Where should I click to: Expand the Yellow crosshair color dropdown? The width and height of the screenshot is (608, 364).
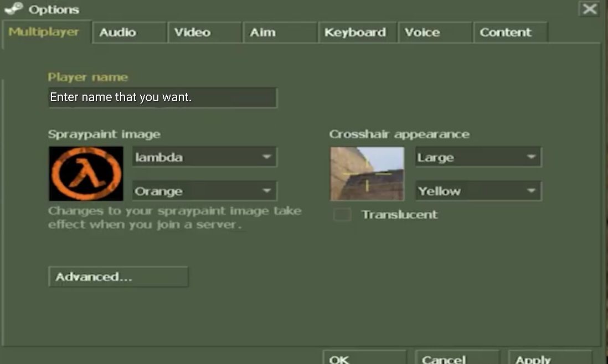478,191
